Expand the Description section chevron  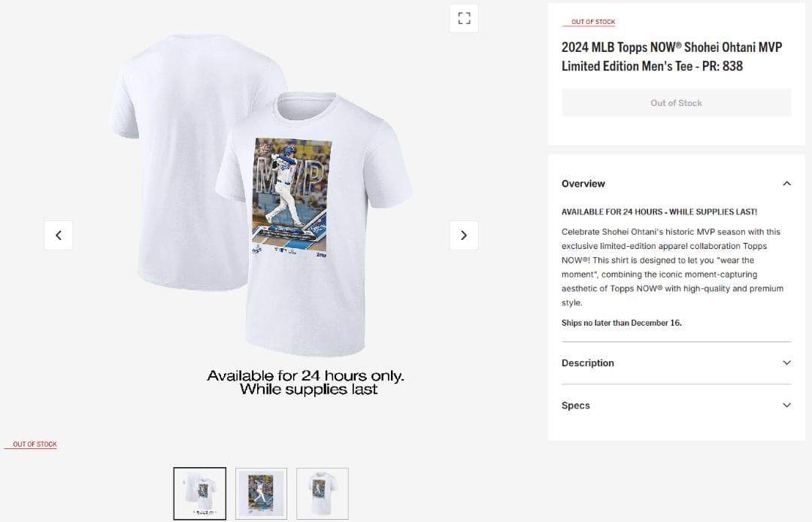pyautogui.click(x=786, y=363)
